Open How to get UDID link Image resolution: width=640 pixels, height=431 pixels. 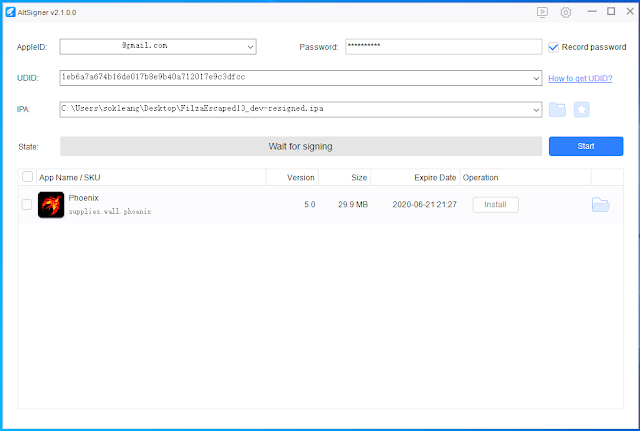point(580,78)
